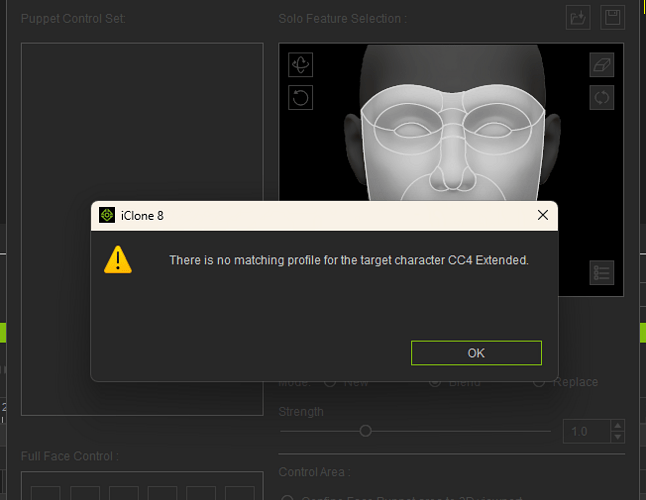The image size is (646, 500).
Task: Click the no matching profile warning message
Action: click(349, 260)
